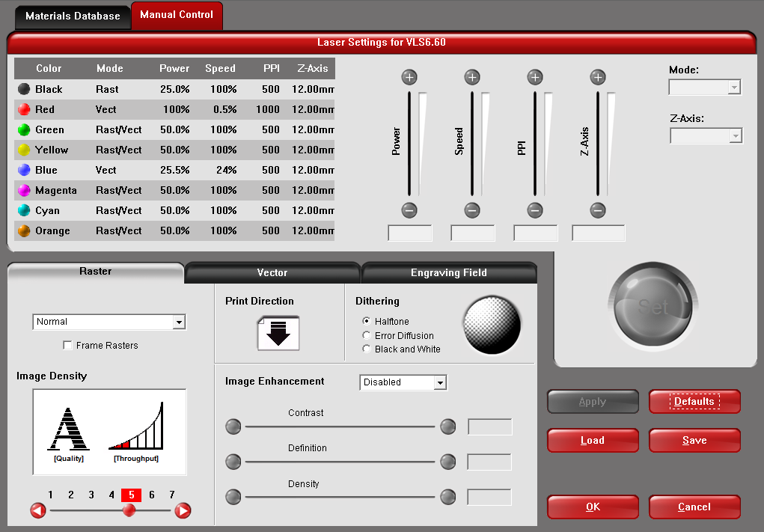Click the Contrast right knob
The width and height of the screenshot is (764, 532).
pyautogui.click(x=447, y=426)
